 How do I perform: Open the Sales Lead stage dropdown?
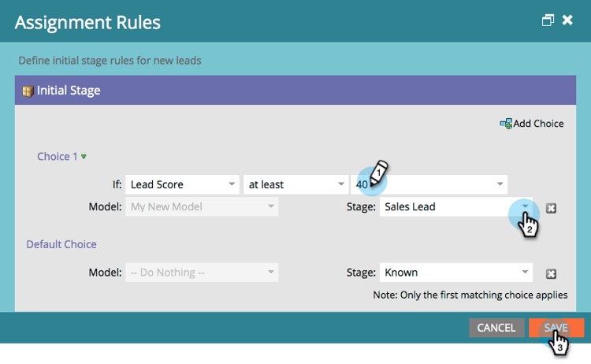(525, 206)
